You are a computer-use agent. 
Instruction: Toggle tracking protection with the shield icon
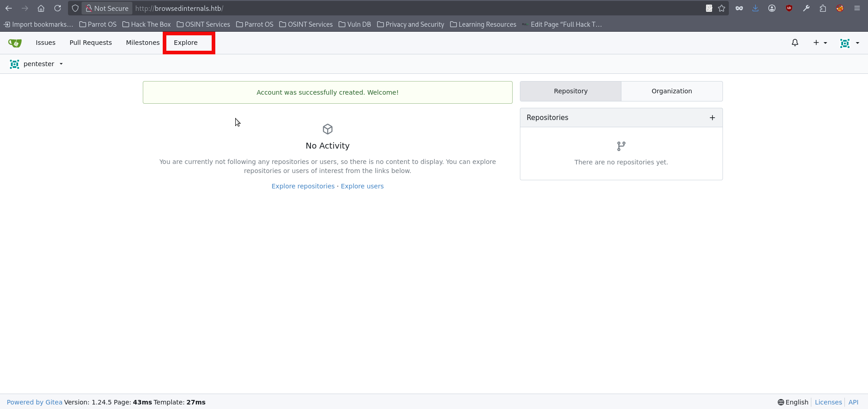pos(75,8)
